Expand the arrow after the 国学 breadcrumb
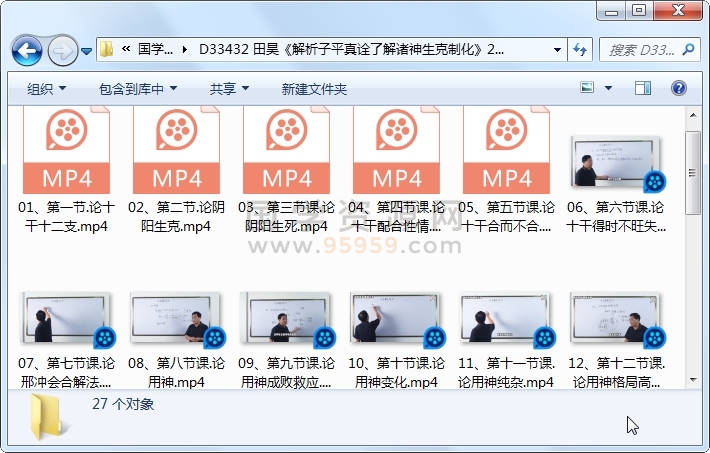The image size is (710, 453). 185,49
